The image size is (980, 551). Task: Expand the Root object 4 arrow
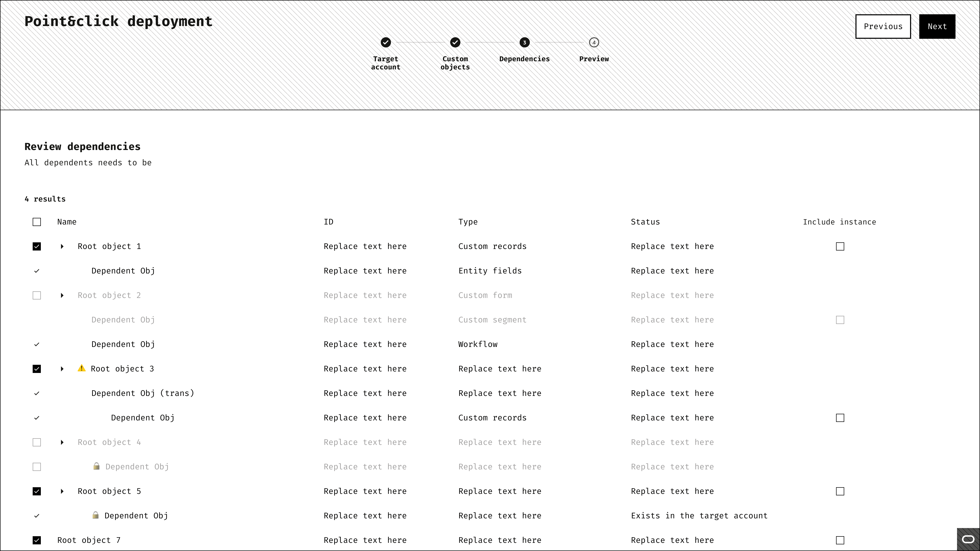[62, 442]
